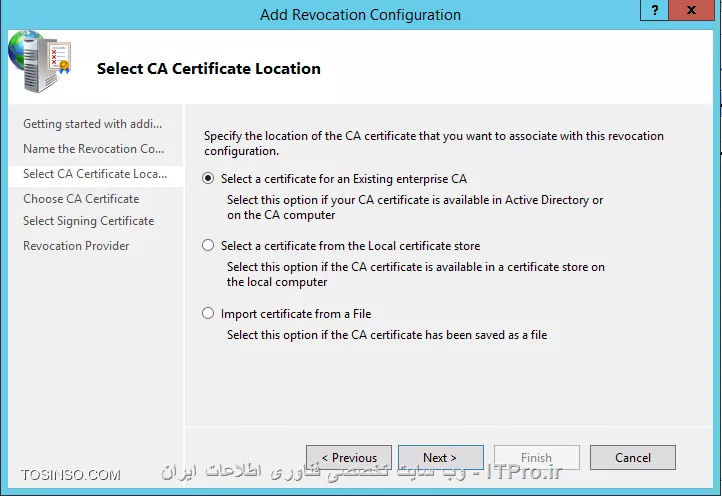
Task: Open help with the question mark button
Action: (654, 10)
